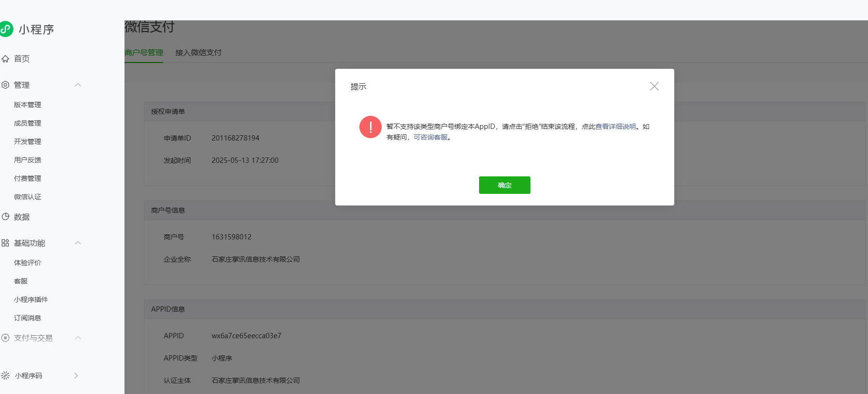The image size is (868, 394).
Task: Click the 数据 pie chart icon
Action: point(5,217)
